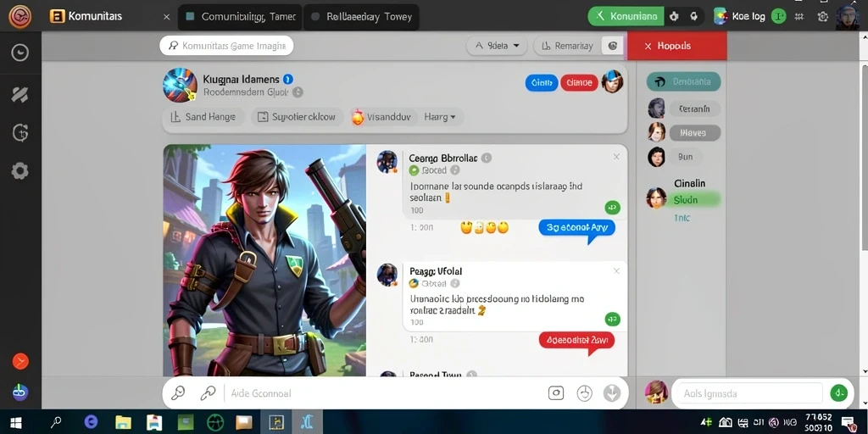Open the Komunitais browser tab
This screenshot has width=868, height=434.
click(x=94, y=17)
